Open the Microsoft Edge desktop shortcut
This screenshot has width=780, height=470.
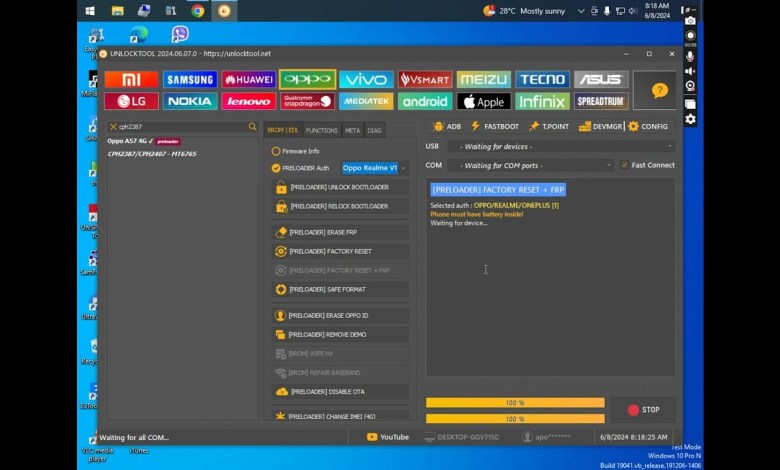138,34
